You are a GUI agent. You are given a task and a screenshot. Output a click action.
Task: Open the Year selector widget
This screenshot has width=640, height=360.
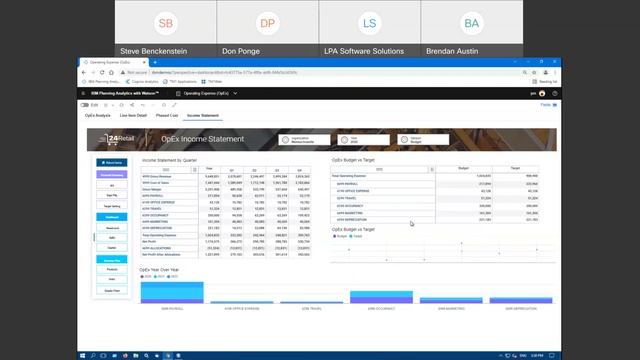[x=363, y=140]
